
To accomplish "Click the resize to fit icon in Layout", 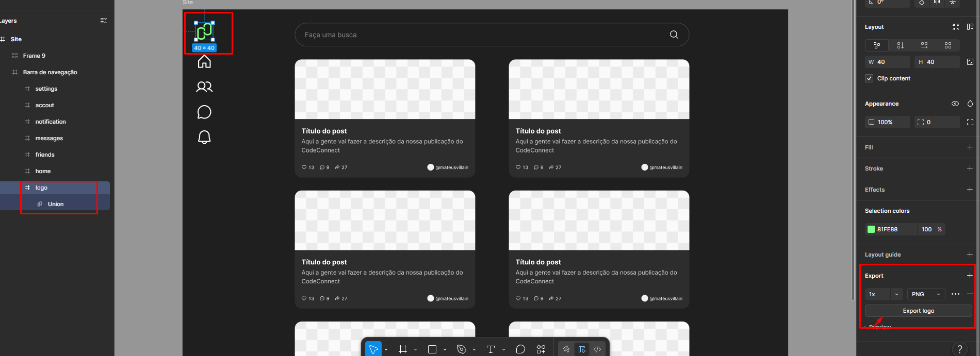I will point(956,27).
